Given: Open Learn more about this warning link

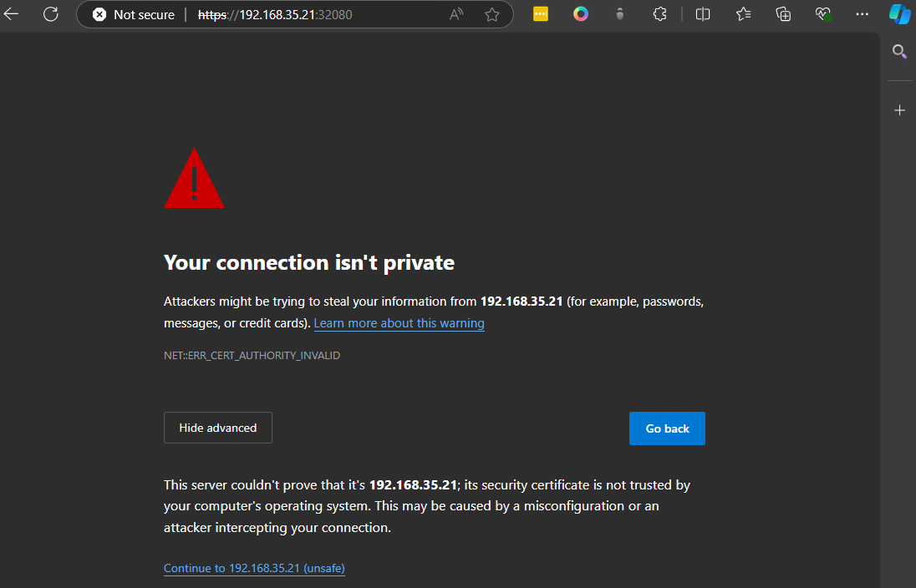Looking at the screenshot, I should pyautogui.click(x=399, y=323).
